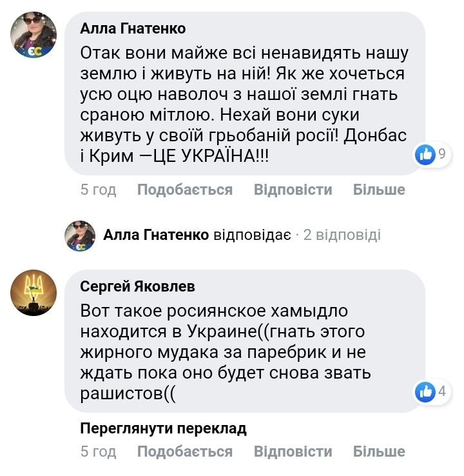Open author name Алла Гнатенко above first comment

tap(133, 28)
